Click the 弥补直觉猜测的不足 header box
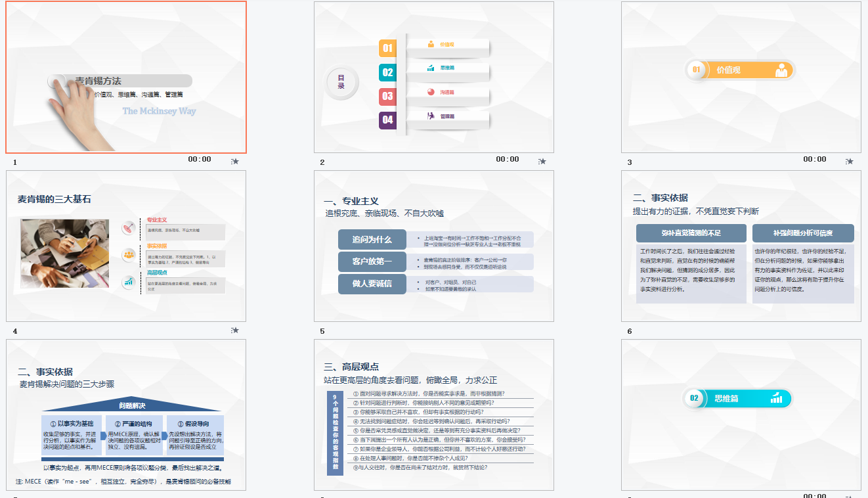 point(691,233)
